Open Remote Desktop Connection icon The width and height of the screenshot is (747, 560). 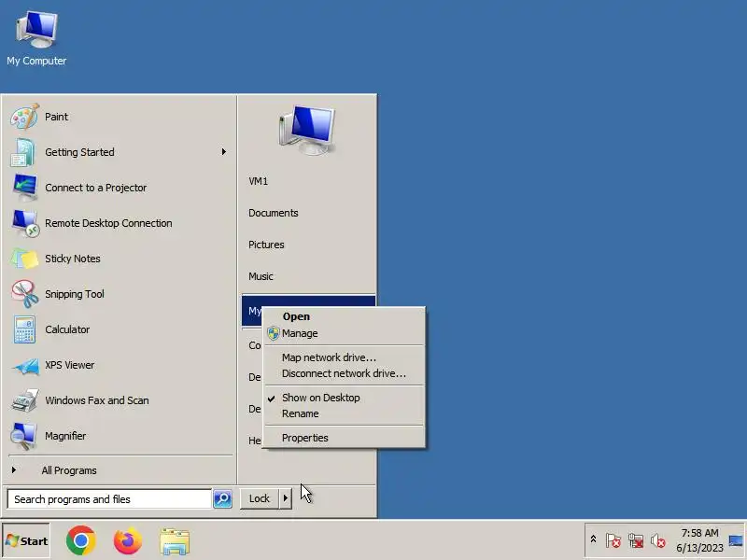click(x=25, y=223)
